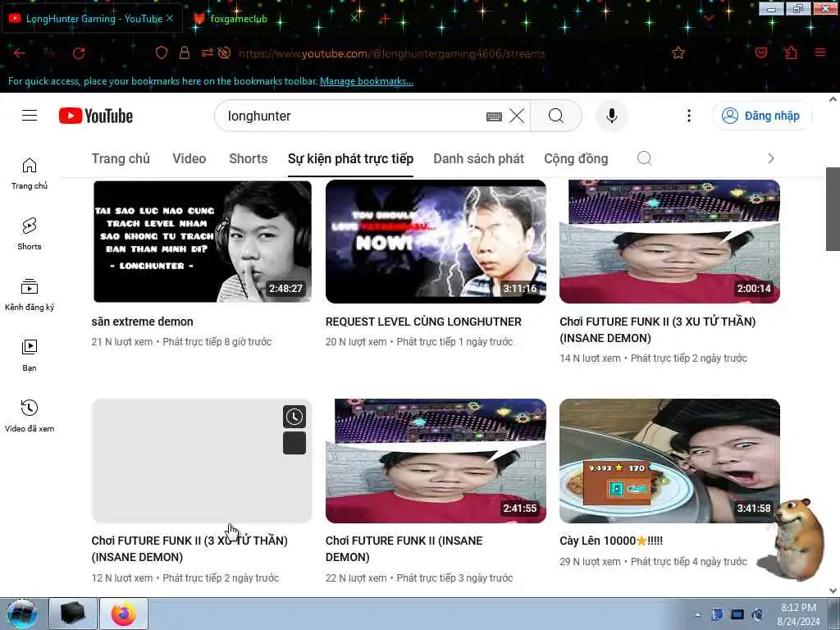840x630 pixels.
Task: Click the page vertical scrollbar thumb
Action: 833,208
